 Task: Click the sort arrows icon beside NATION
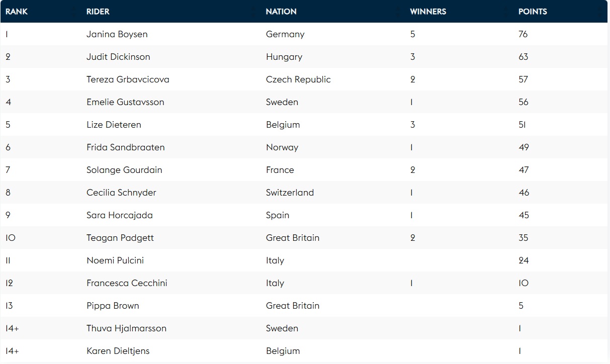click(x=398, y=12)
